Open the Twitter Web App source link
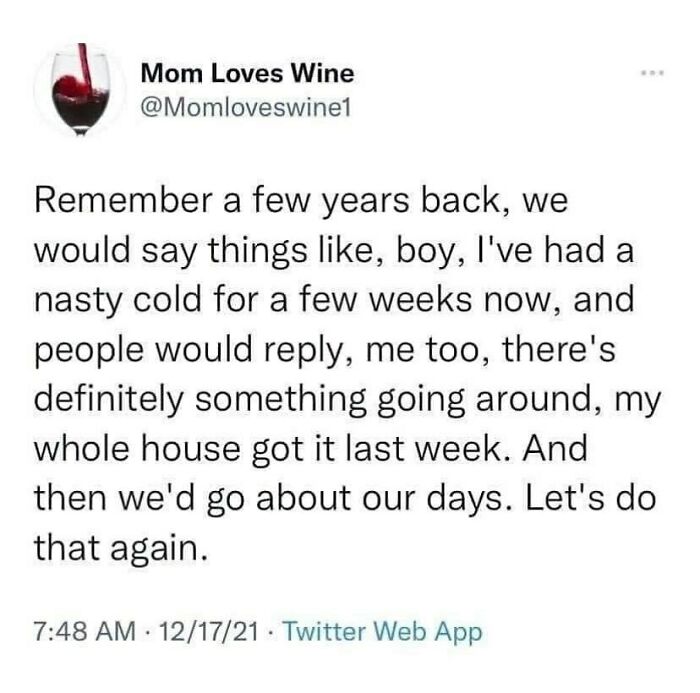 [382, 632]
